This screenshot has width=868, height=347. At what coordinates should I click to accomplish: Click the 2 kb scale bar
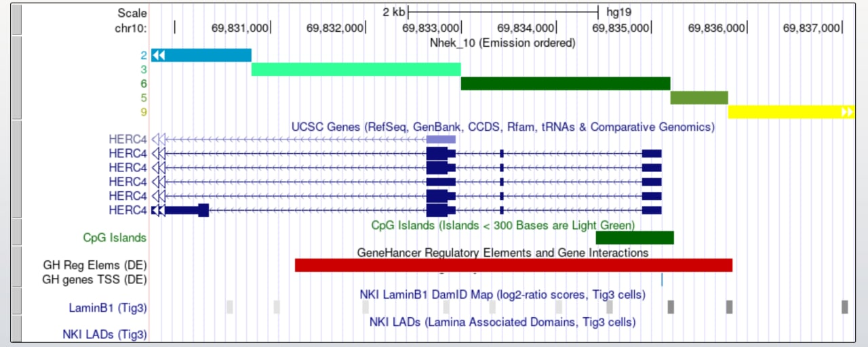tap(503, 12)
